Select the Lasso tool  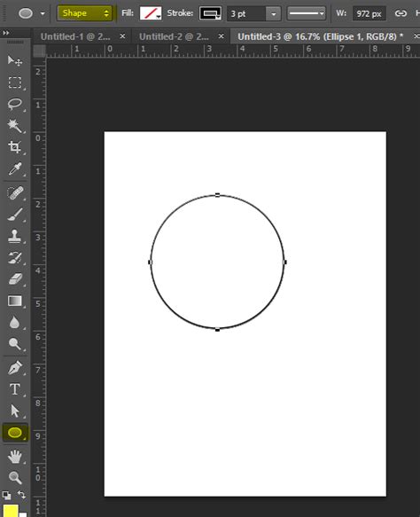tap(15, 104)
